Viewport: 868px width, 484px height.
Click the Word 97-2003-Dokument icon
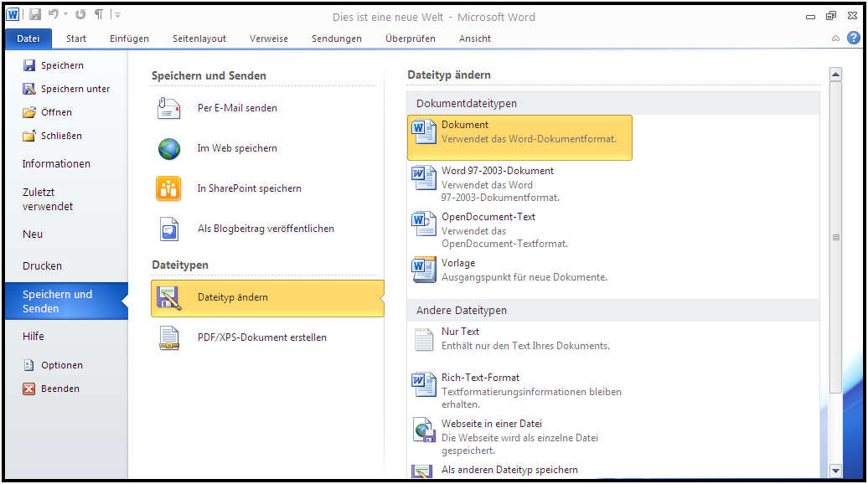pyautogui.click(x=424, y=178)
